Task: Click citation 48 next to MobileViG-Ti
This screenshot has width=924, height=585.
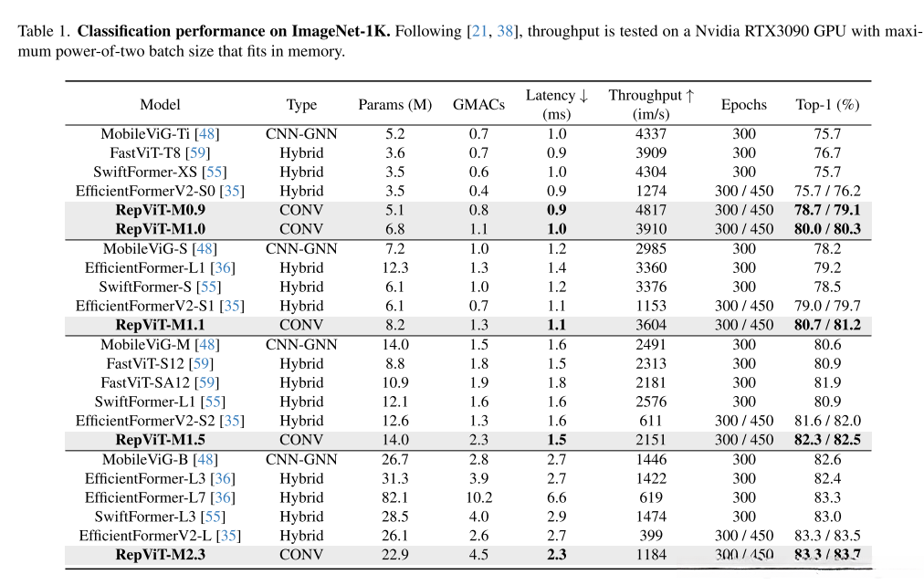Action: point(206,134)
